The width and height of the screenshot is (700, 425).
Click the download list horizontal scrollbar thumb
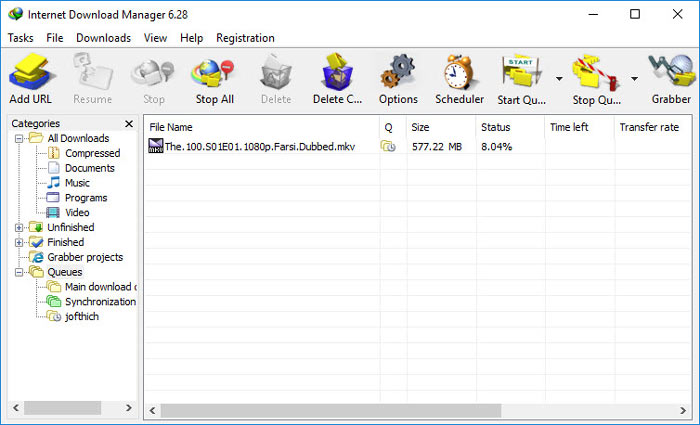(x=331, y=410)
